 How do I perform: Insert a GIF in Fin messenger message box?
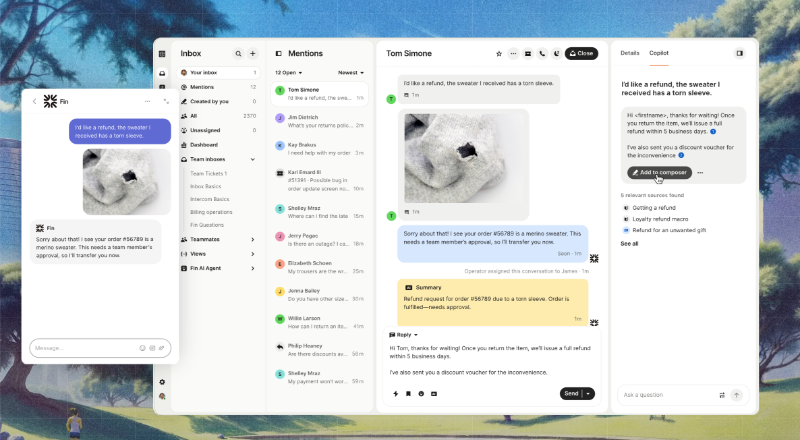click(x=152, y=348)
